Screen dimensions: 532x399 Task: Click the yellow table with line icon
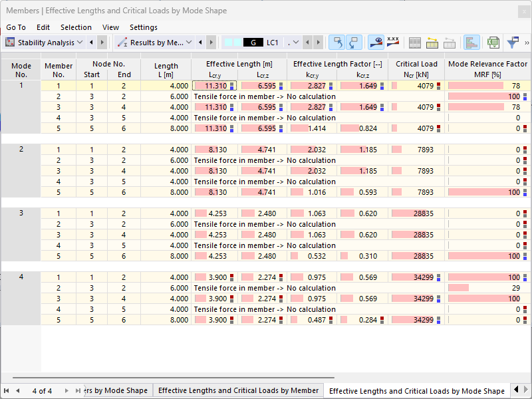(432, 43)
